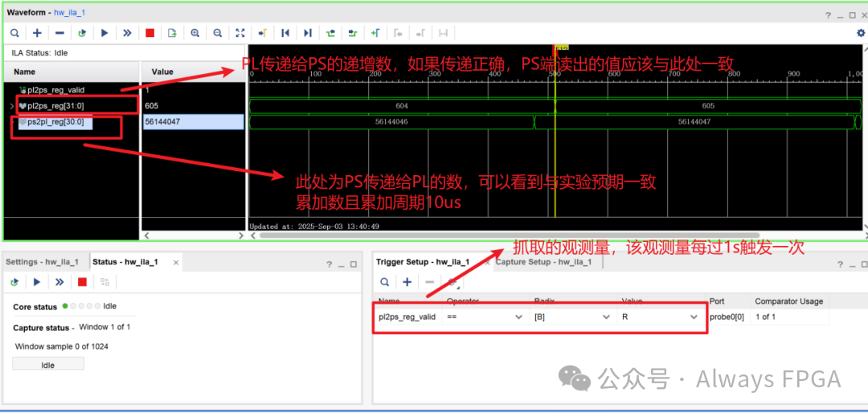Open Operator dropdown for pl2ps_reg_valid
This screenshot has height=413, width=868.
pyautogui.click(x=518, y=317)
